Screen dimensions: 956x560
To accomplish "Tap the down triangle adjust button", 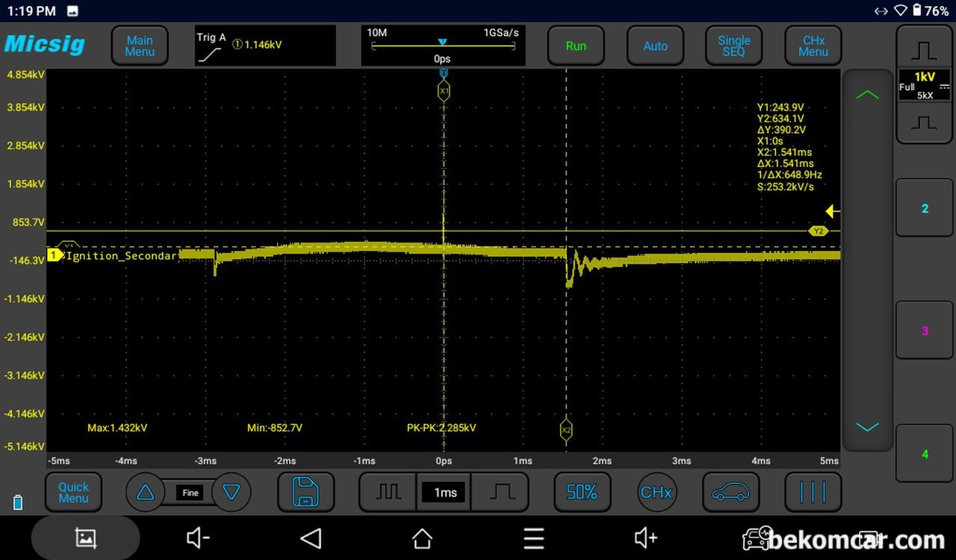I will [x=232, y=493].
